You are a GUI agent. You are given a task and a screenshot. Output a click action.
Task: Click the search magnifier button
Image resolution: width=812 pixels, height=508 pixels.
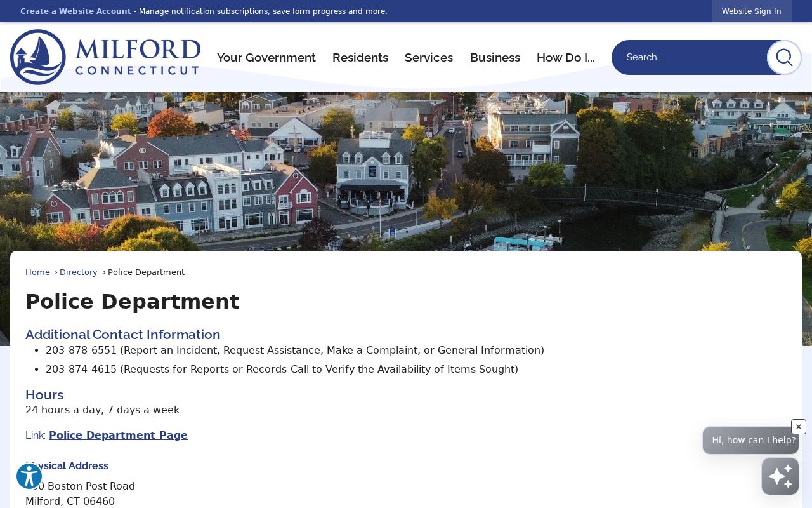pyautogui.click(x=784, y=57)
